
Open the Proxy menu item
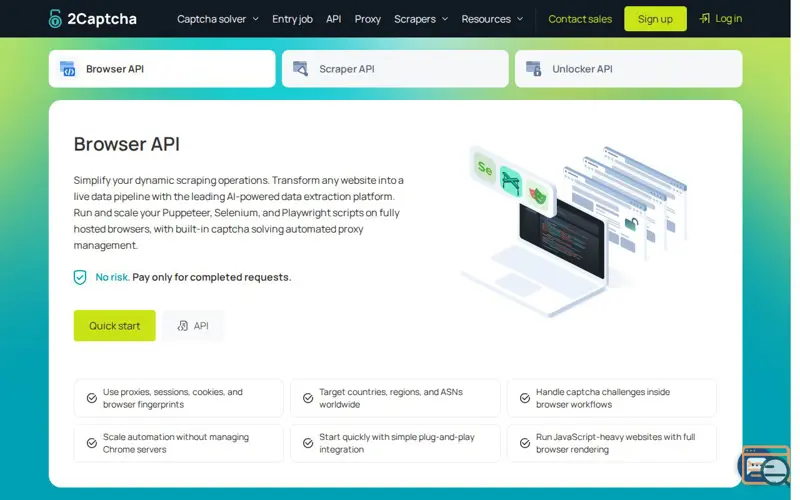tap(368, 19)
